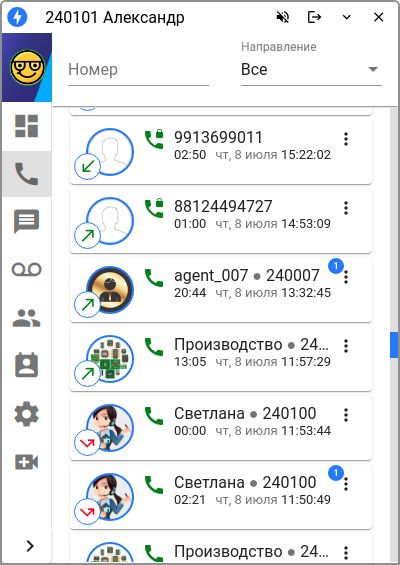Click the Номер search input field

pyautogui.click(x=138, y=70)
